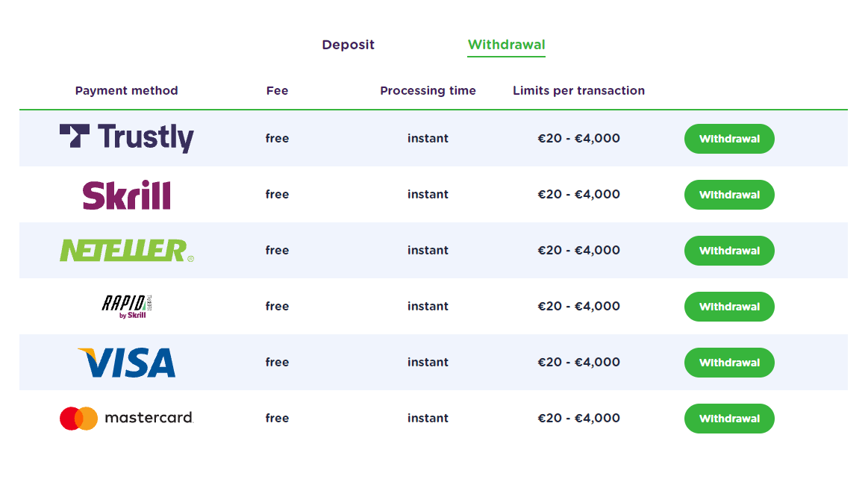This screenshot has height=479, width=868.
Task: Click the instant text in Mastercard row
Action: pyautogui.click(x=428, y=418)
